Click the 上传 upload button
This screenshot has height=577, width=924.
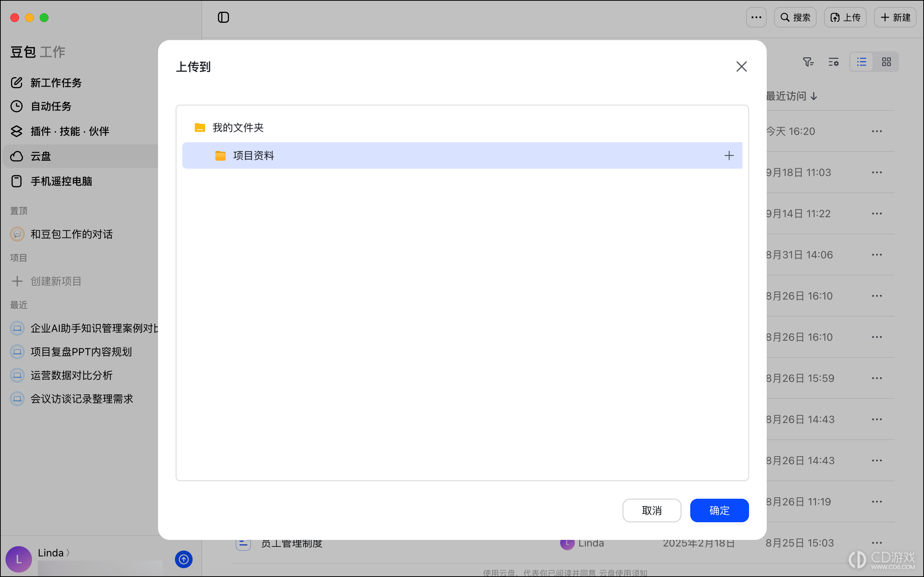pos(845,17)
